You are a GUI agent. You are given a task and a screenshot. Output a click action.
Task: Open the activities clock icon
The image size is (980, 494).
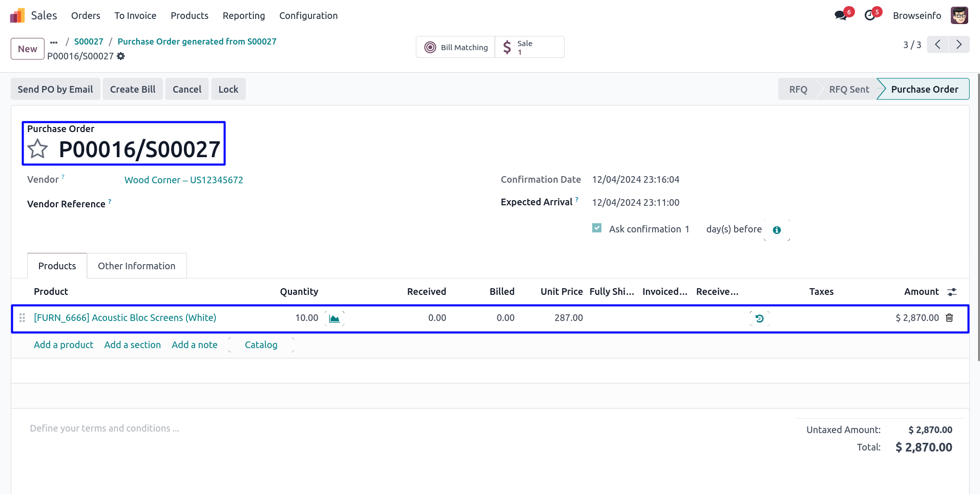coord(869,15)
